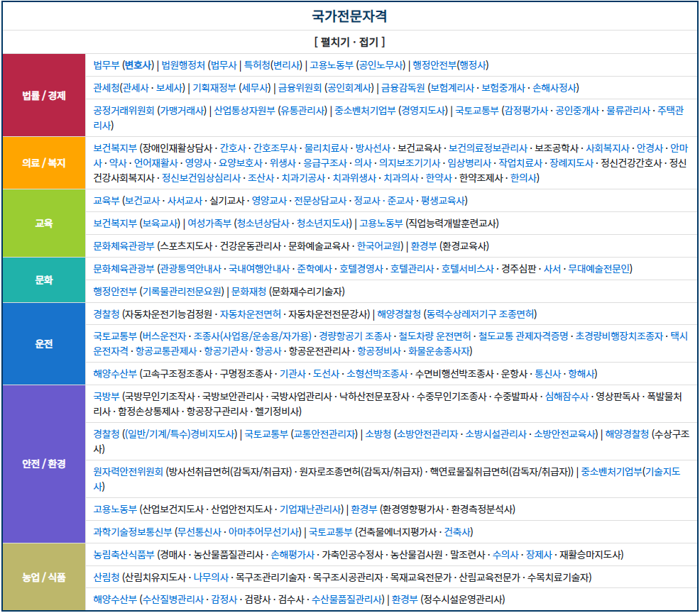Click the 행정사 link
The width and height of the screenshot is (700, 613).
pos(473,65)
